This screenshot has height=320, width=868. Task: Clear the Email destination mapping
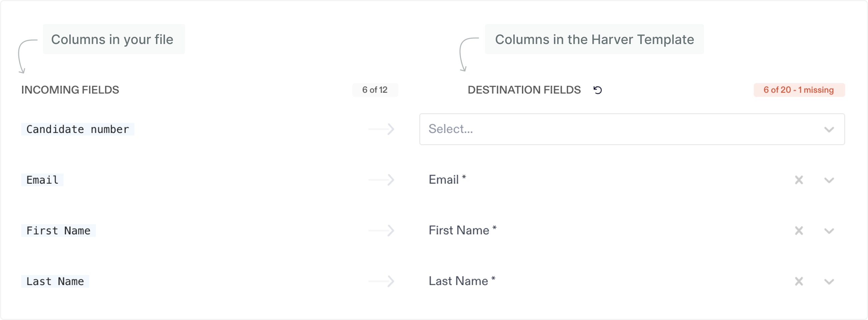[x=799, y=180]
